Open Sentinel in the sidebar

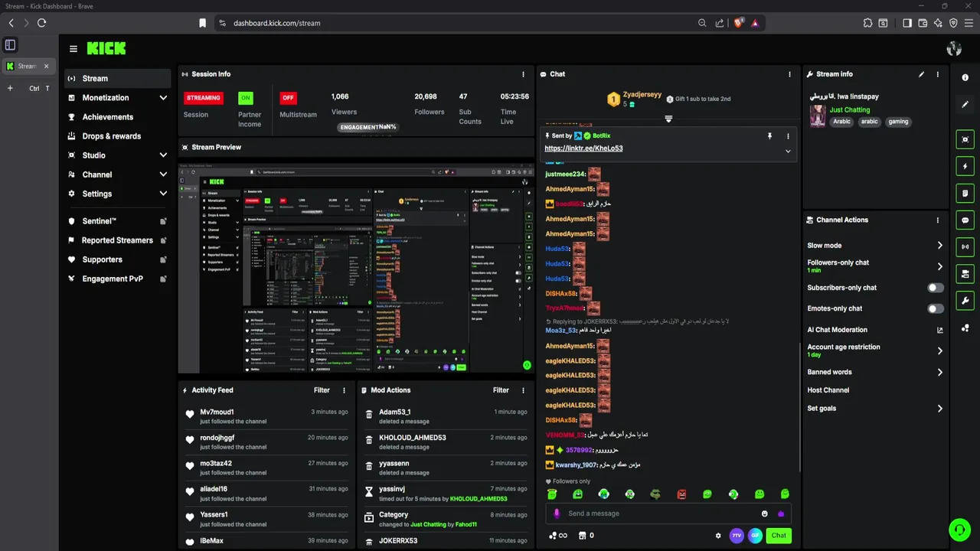click(x=116, y=221)
